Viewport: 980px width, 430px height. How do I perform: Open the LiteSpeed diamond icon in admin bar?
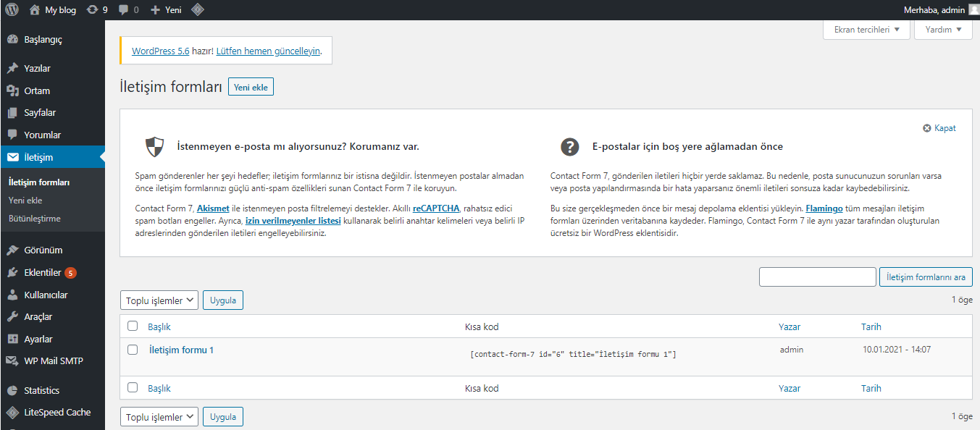click(197, 10)
